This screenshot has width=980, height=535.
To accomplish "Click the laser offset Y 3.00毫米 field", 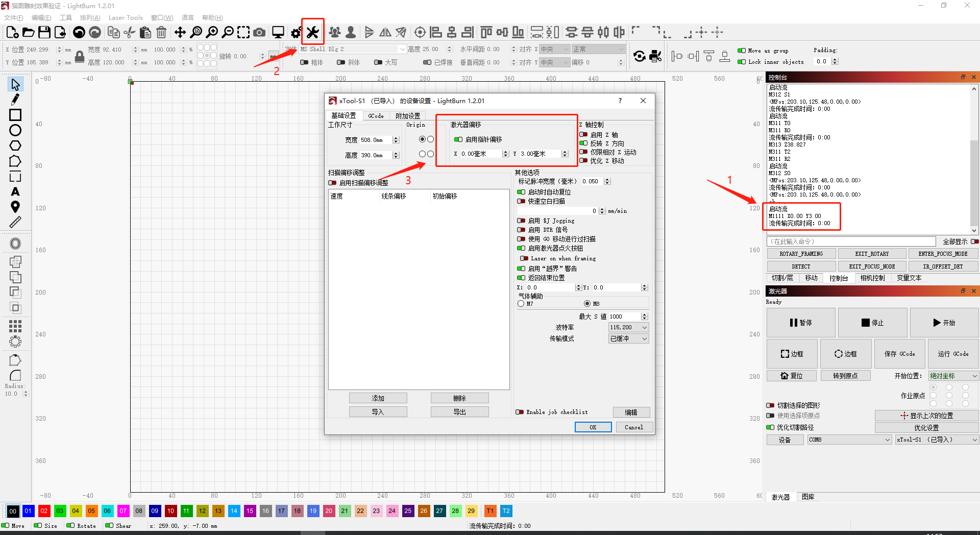I will click(543, 154).
